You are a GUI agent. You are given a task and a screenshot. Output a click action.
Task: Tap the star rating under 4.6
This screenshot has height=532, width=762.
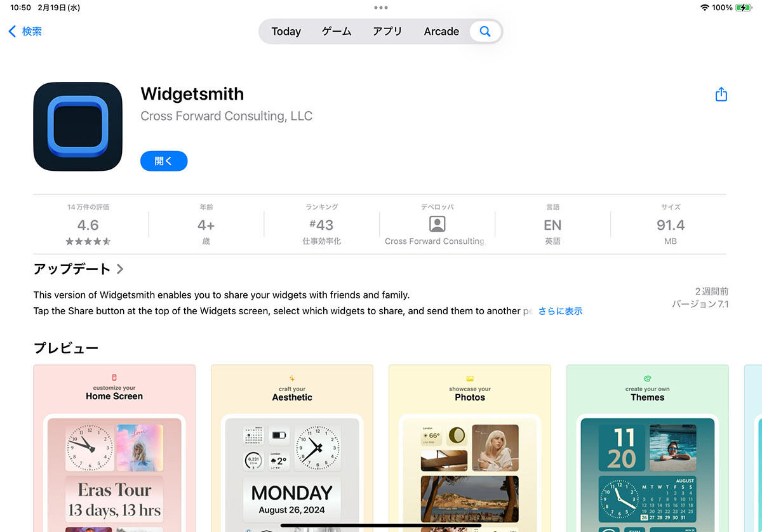[x=88, y=241]
